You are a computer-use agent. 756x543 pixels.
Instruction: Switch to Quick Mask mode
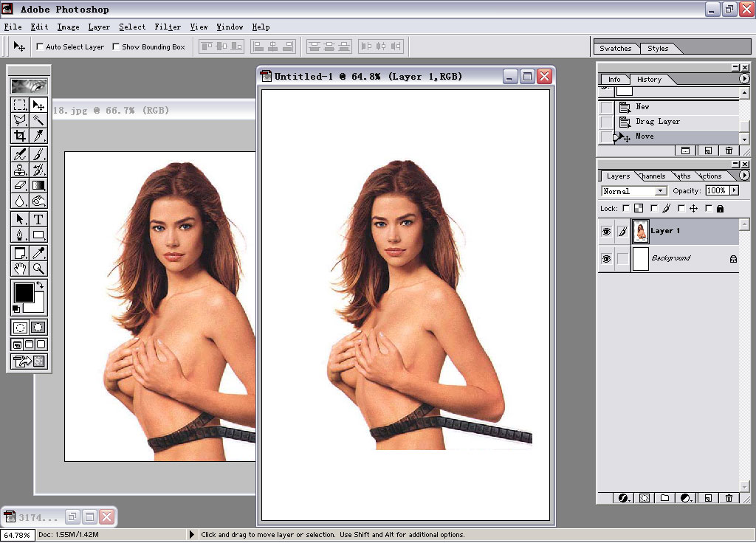(x=38, y=328)
